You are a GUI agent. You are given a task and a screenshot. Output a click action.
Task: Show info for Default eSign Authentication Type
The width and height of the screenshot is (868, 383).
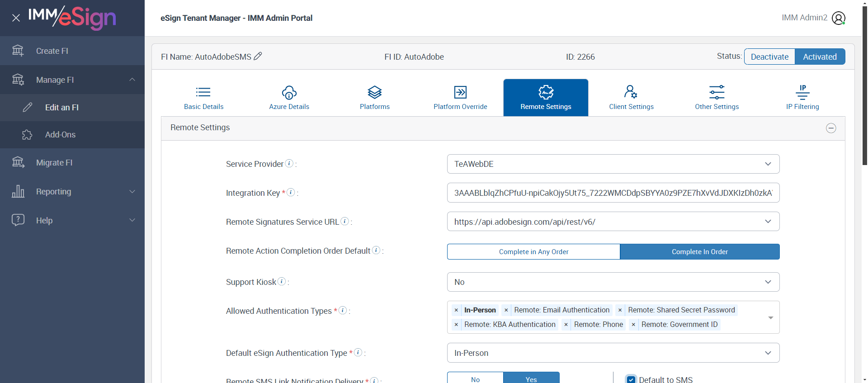pos(358,352)
